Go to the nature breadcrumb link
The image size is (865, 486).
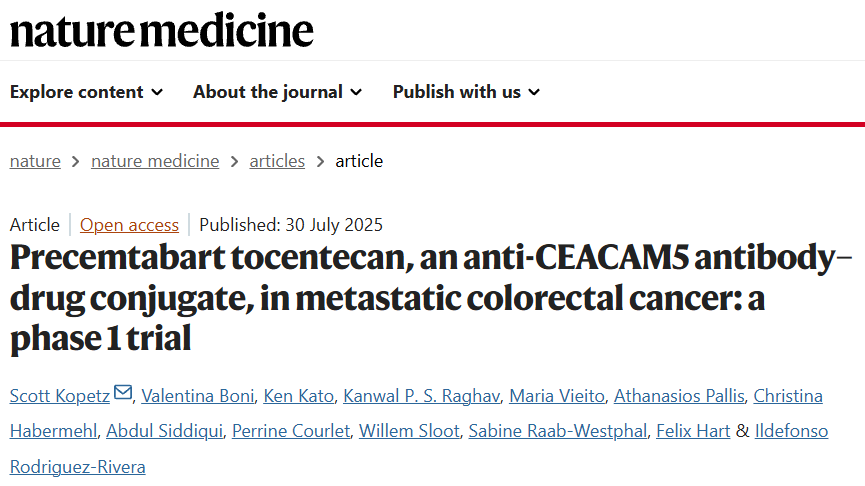tap(35, 161)
